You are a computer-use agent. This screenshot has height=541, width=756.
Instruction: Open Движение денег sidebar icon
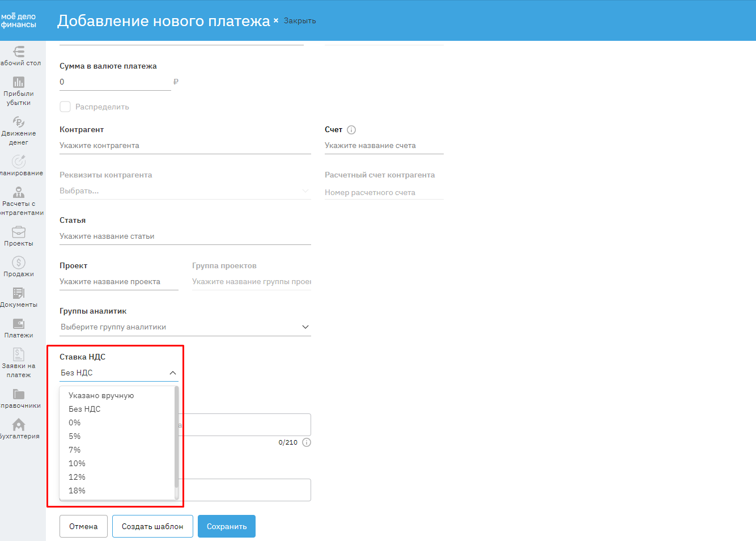19,122
